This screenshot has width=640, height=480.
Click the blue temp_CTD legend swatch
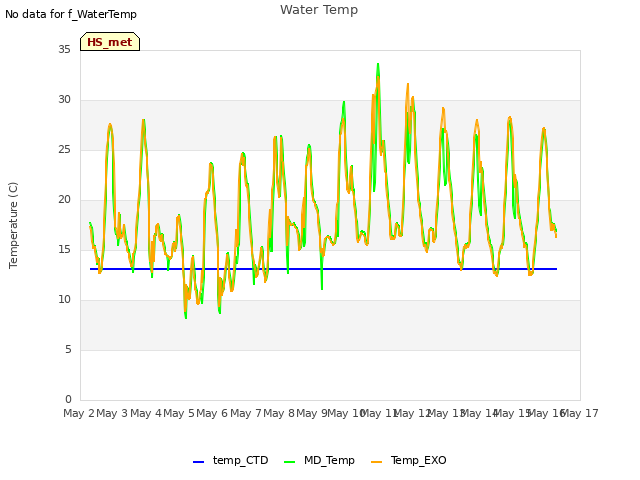coord(198,462)
